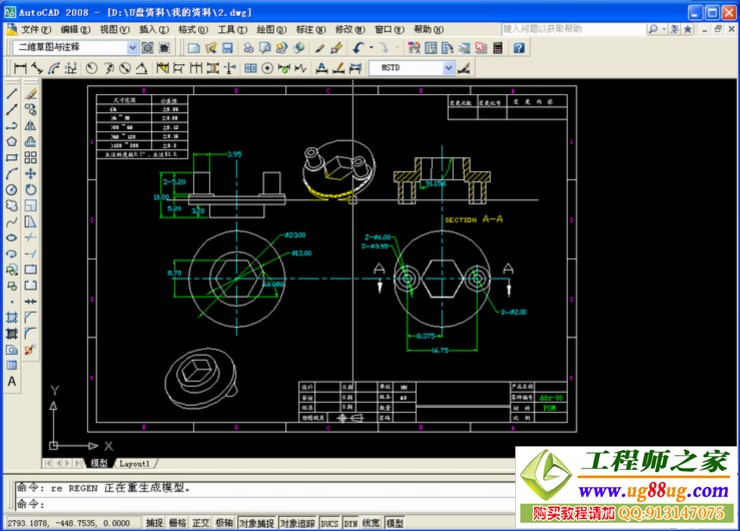Open the 文件(F) menu
The width and height of the screenshot is (740, 531).
click(x=36, y=29)
